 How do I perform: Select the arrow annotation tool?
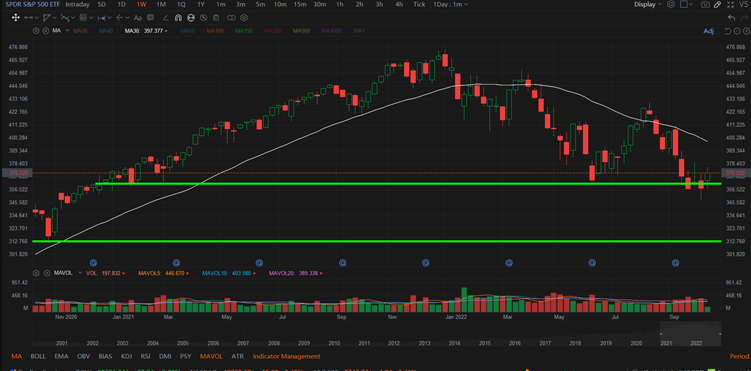click(x=119, y=18)
